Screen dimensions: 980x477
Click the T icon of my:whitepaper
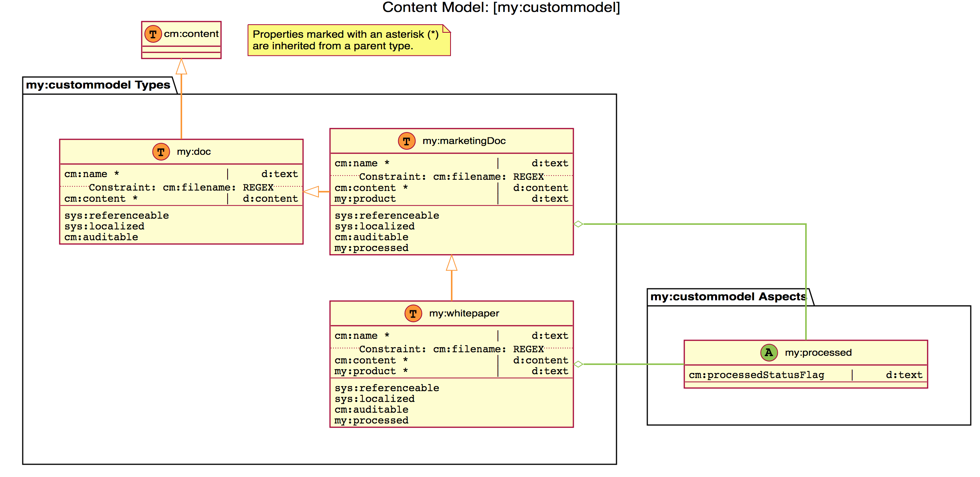413,313
